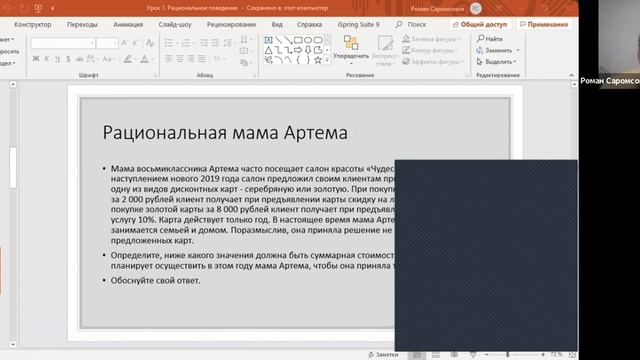Toggle strikethrough (abc) formatting
Image resolution: width=640 pixels, height=360 pixels.
[79, 59]
